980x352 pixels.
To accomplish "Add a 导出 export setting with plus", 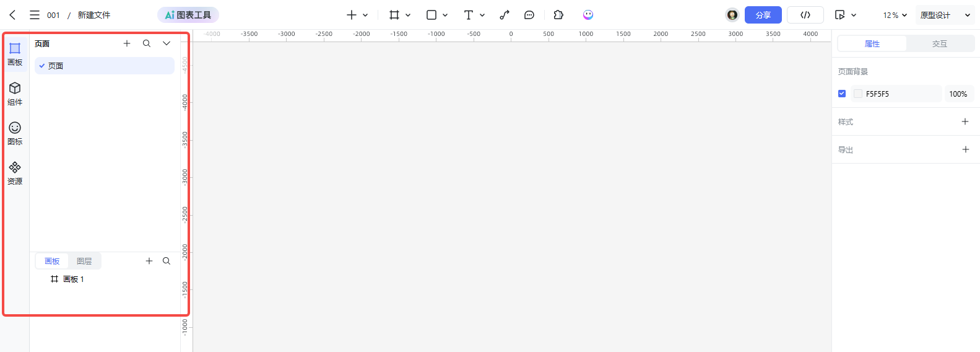I will pos(965,149).
